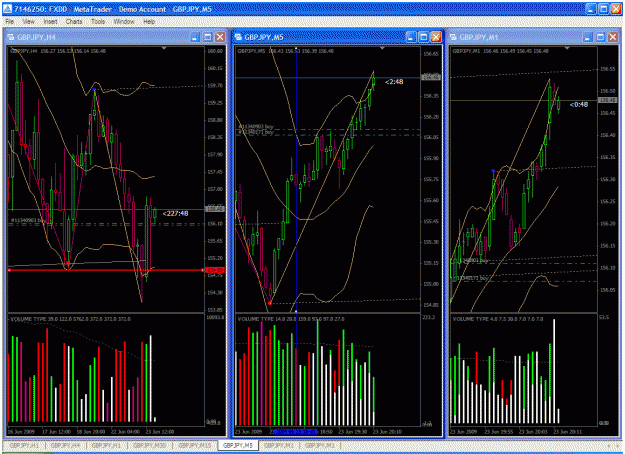The image size is (625, 454).
Task: Click the chart icon of GBPJPY,H4 window
Action: coord(11,37)
